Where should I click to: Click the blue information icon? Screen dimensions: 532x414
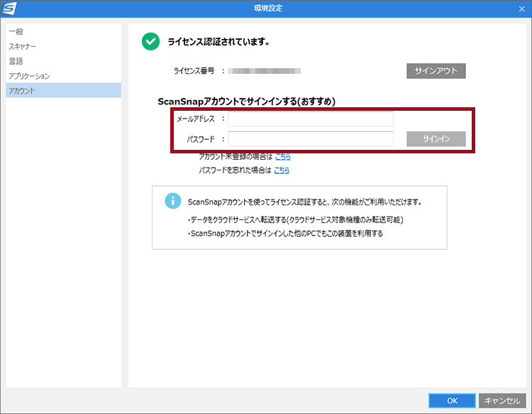click(x=172, y=201)
